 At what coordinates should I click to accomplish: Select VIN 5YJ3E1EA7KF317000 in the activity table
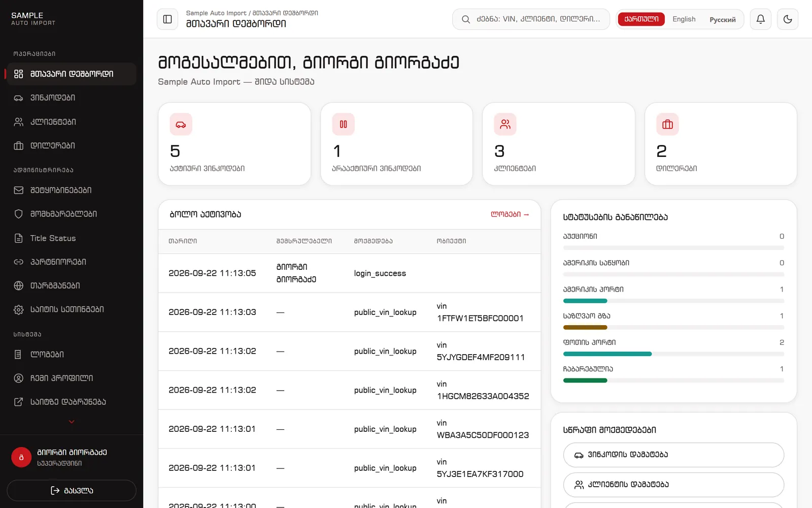pyautogui.click(x=480, y=474)
